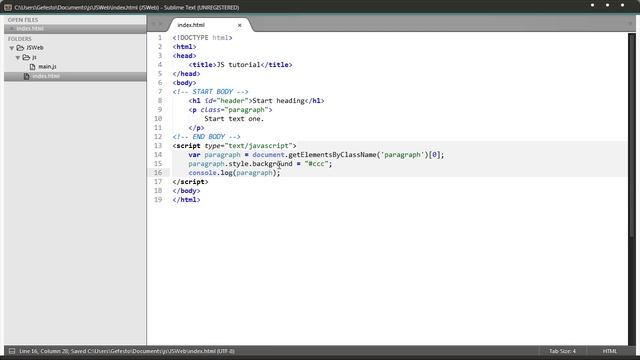This screenshot has height=360, width=640.
Task: Click 'getElementsByClassName' on line 14
Action: [332, 155]
